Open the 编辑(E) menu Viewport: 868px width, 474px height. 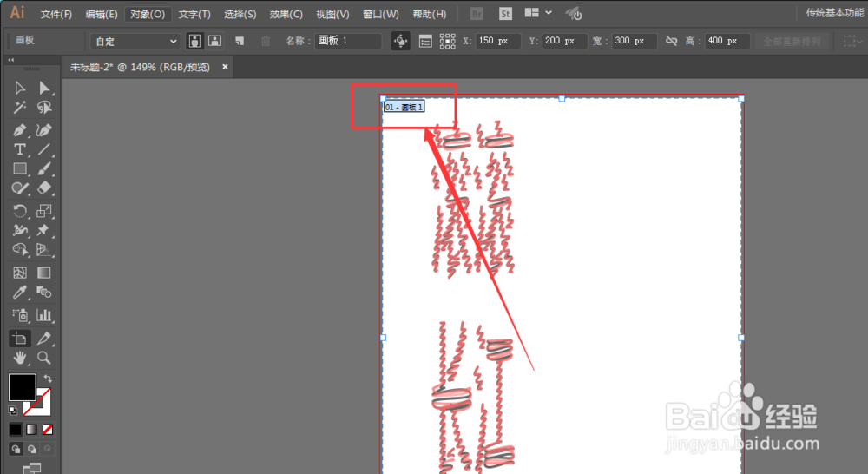pos(102,14)
